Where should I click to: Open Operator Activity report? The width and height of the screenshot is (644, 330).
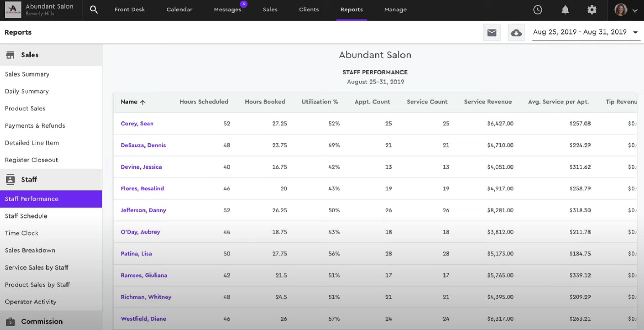31,302
